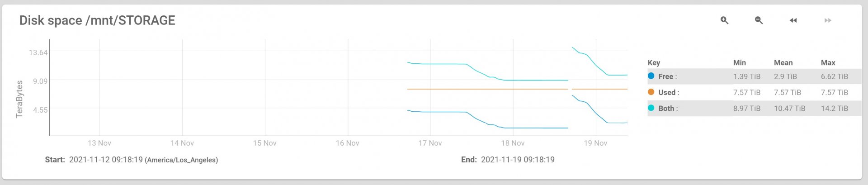Click the Disk space /mnt/STORAGE title
This screenshot has height=185, width=868.
click(x=97, y=20)
